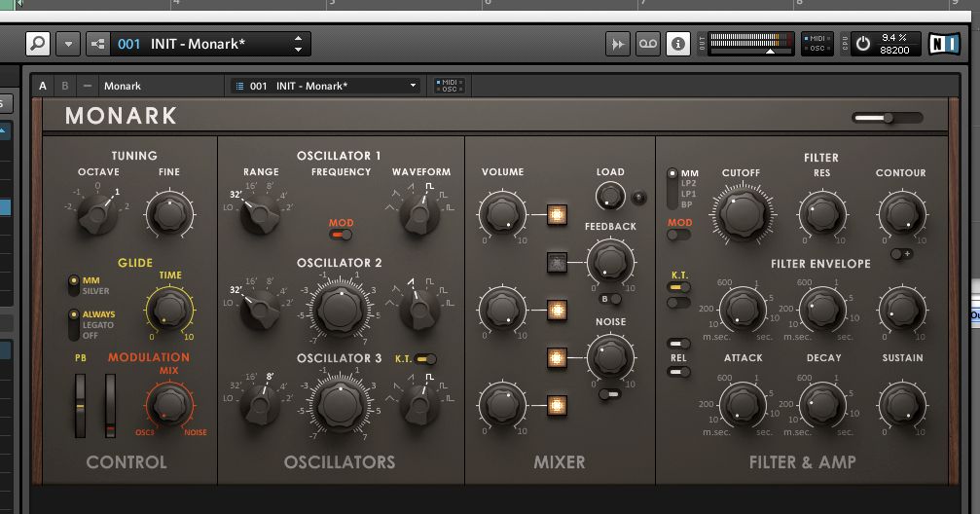Image resolution: width=980 pixels, height=514 pixels.
Task: Click the panel MIDI OSC indicator
Action: pyautogui.click(x=450, y=86)
